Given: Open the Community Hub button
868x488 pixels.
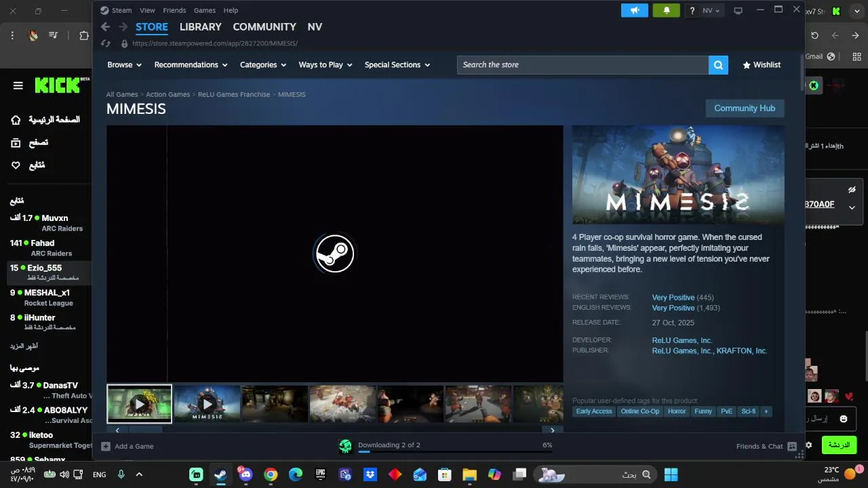Looking at the screenshot, I should [x=745, y=108].
